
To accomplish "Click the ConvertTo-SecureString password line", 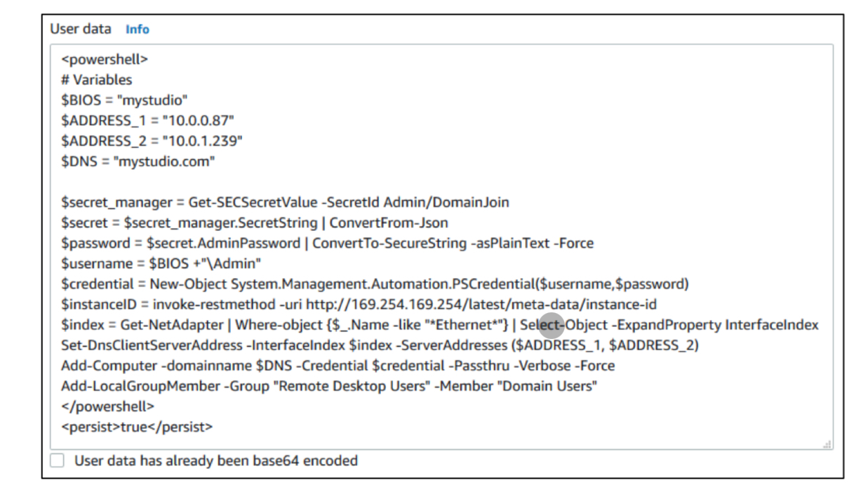I will 327,243.
